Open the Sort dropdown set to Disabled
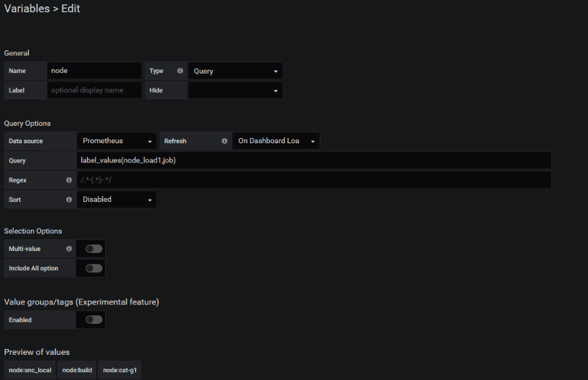The image size is (588, 380). pyautogui.click(x=117, y=199)
